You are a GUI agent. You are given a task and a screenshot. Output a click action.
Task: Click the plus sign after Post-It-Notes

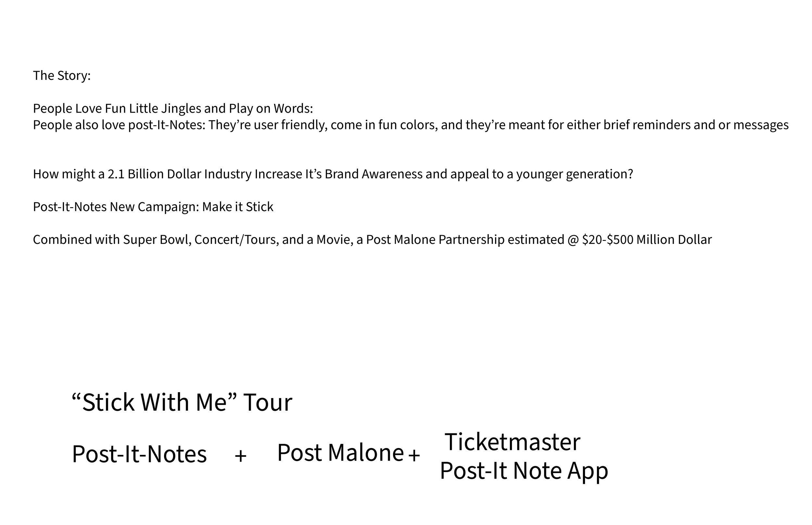click(240, 456)
